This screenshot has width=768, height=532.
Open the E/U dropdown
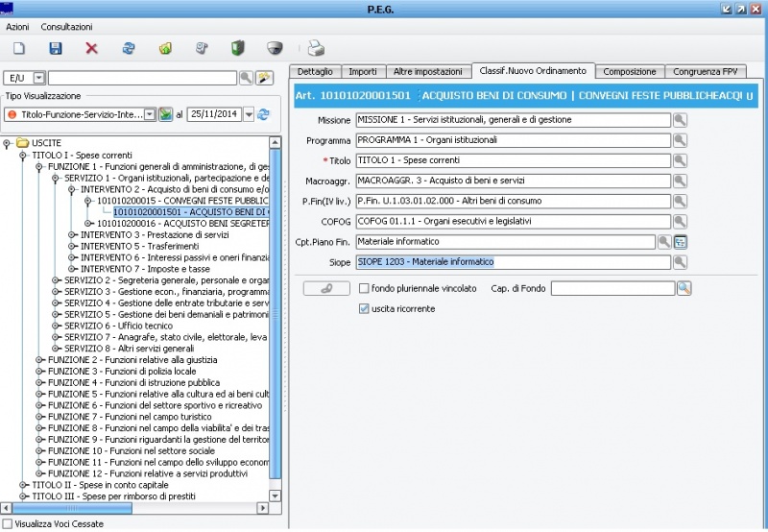(x=37, y=78)
